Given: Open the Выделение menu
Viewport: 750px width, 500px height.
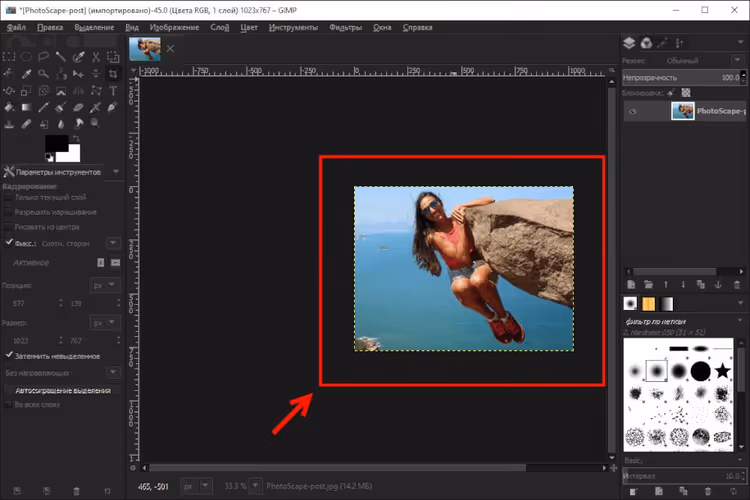Looking at the screenshot, I should [94, 27].
